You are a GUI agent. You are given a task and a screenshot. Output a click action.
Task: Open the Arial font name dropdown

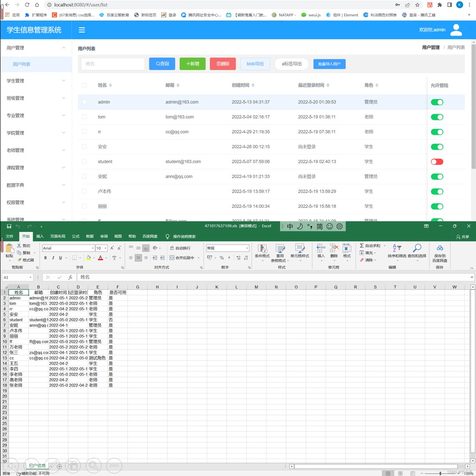point(92,248)
